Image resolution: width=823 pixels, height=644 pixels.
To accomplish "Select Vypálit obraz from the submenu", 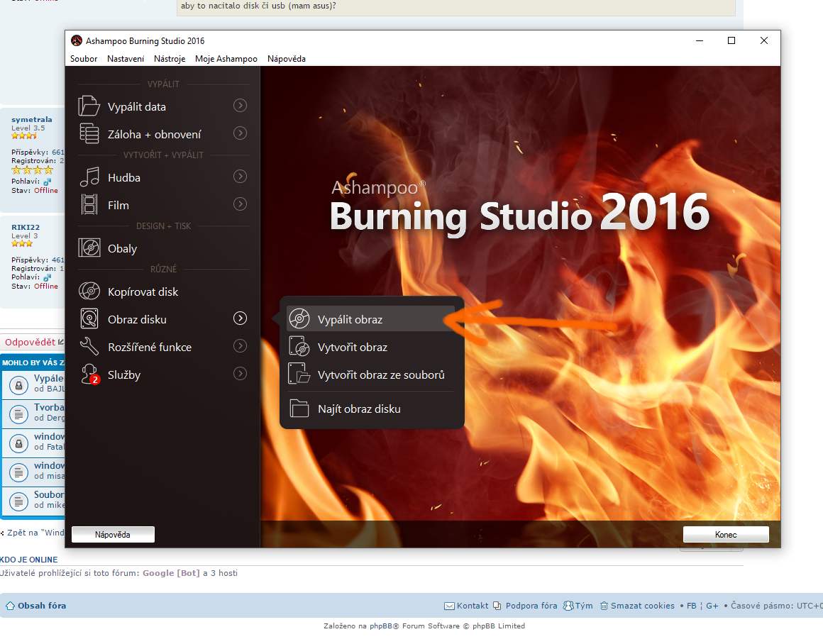I will pyautogui.click(x=370, y=318).
